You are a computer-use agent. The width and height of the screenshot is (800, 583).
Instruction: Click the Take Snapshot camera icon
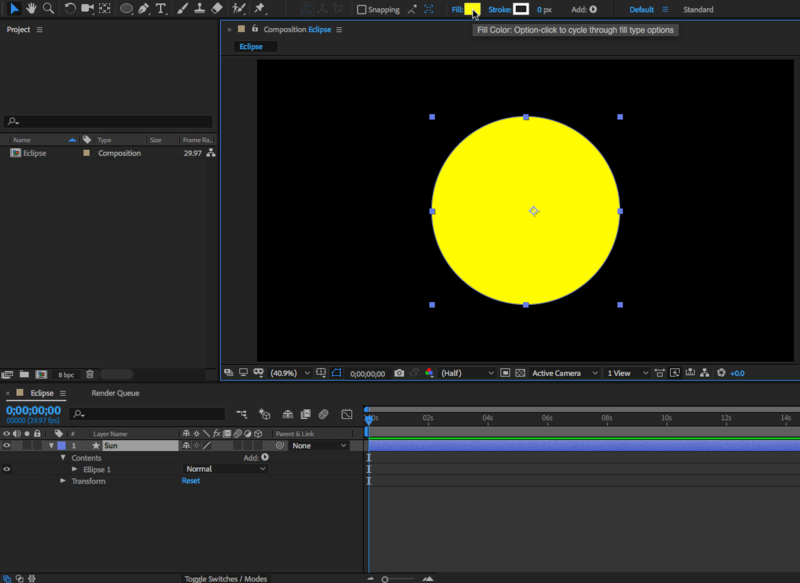(399, 373)
